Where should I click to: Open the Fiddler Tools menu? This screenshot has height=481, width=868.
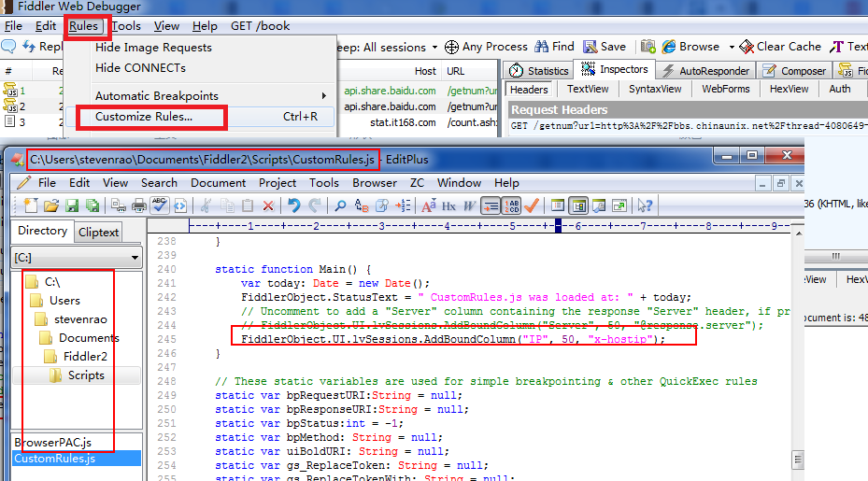[x=127, y=26]
